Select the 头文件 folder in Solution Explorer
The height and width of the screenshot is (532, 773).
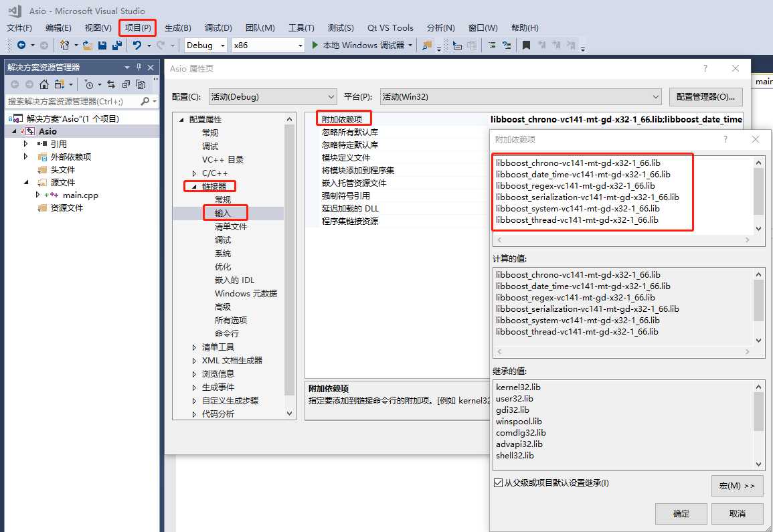tap(63, 169)
